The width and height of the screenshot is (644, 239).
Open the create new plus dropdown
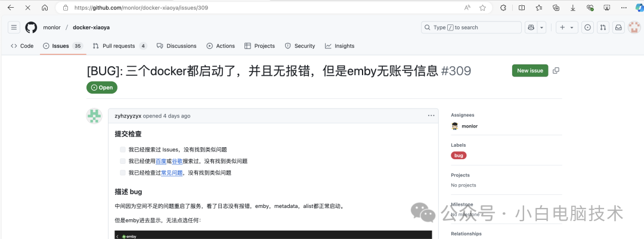click(x=567, y=27)
